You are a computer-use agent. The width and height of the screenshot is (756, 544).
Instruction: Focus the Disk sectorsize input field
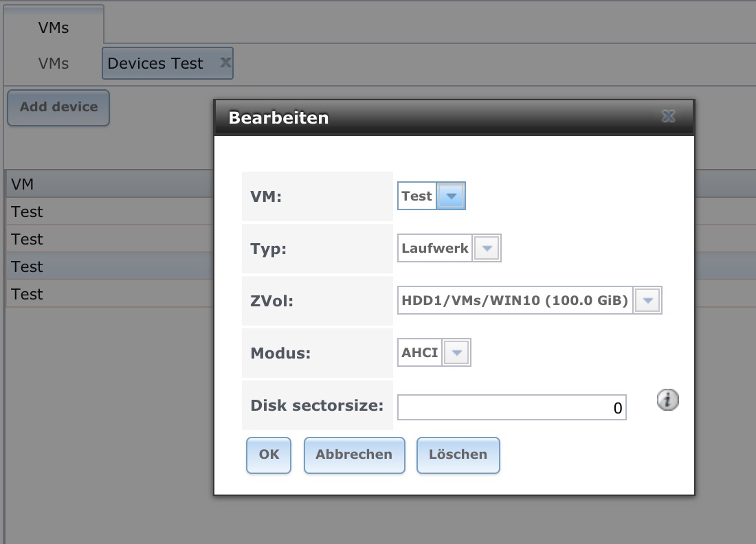tap(511, 407)
